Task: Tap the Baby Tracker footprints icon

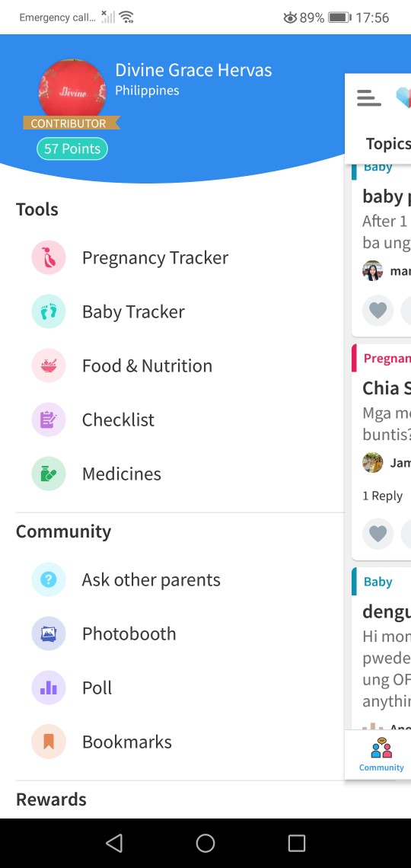Action: coord(49,311)
